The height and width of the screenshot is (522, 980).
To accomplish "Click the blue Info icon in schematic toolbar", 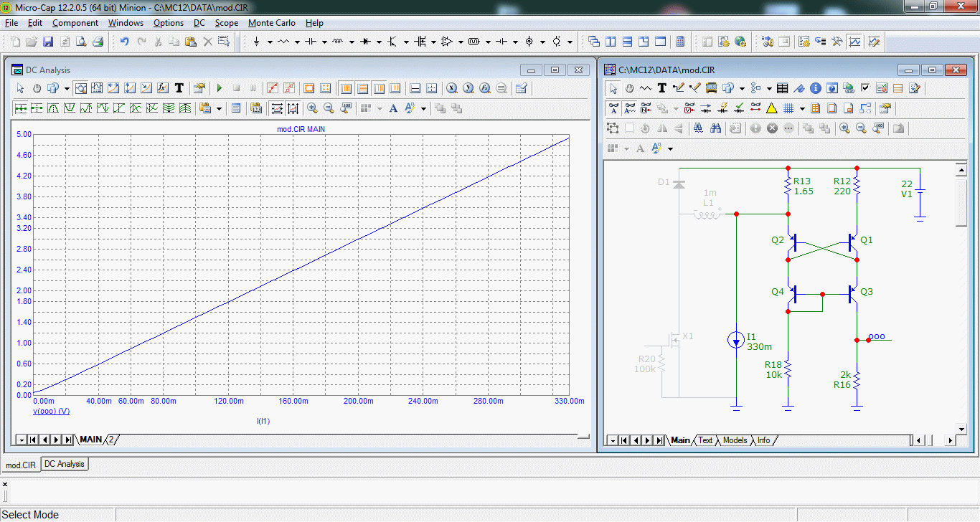I will 816,88.
